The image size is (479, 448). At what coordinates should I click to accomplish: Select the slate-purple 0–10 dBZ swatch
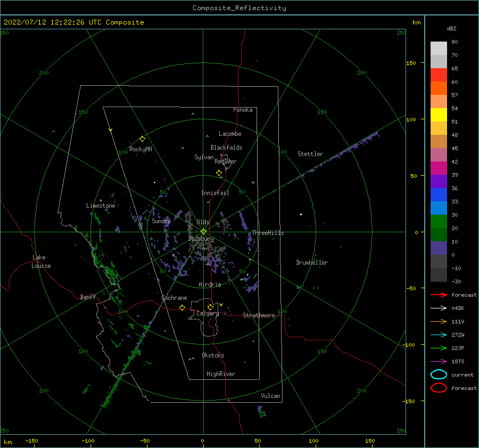coord(439,248)
